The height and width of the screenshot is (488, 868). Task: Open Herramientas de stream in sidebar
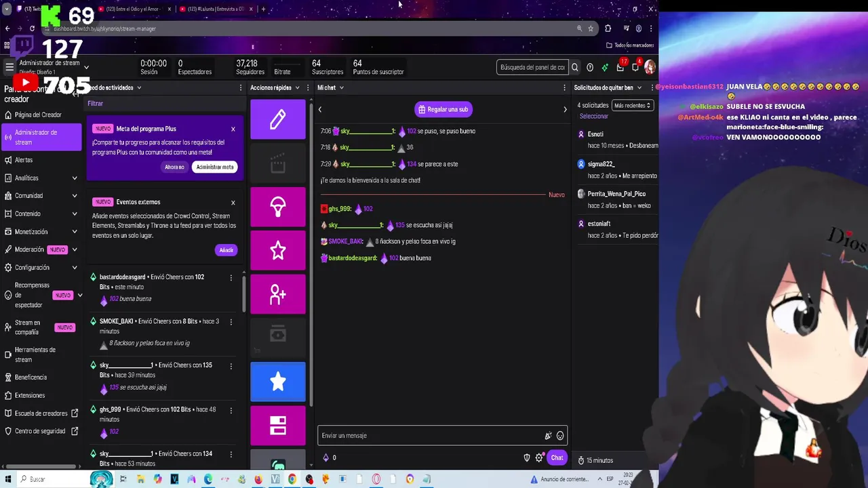[41, 354]
